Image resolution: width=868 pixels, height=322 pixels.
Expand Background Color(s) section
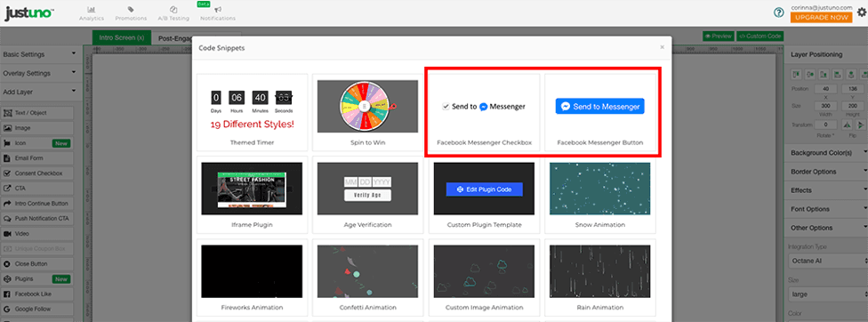(x=827, y=153)
